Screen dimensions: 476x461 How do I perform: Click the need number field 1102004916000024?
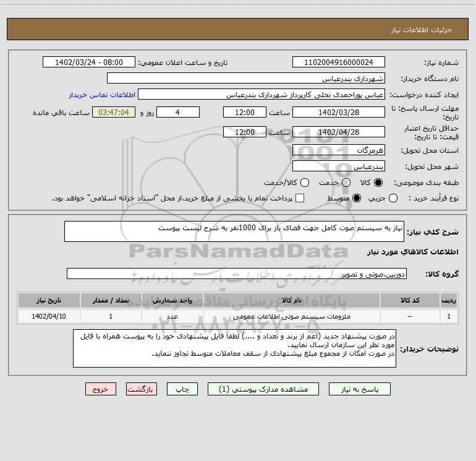[339, 62]
